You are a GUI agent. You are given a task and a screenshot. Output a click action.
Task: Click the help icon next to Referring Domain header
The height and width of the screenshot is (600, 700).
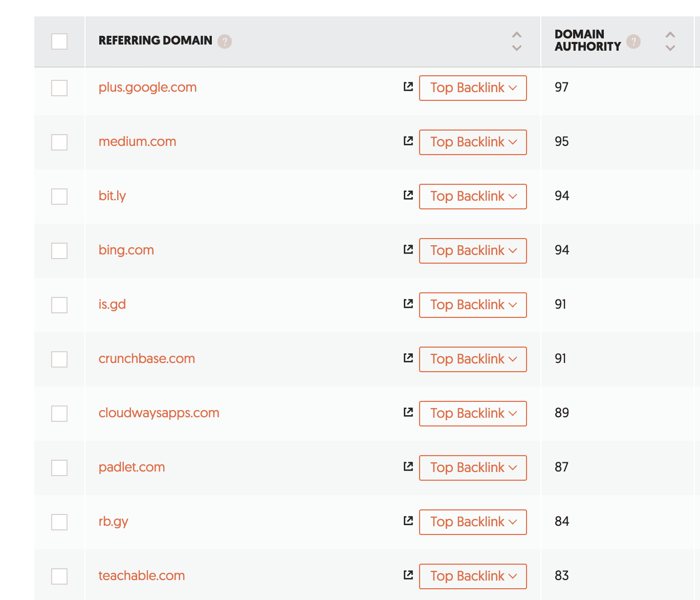pyautogui.click(x=225, y=41)
